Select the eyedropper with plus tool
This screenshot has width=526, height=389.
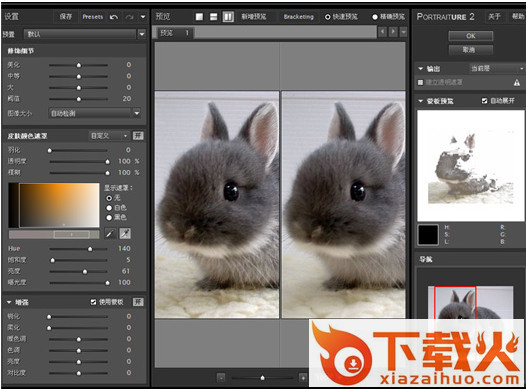click(x=125, y=233)
